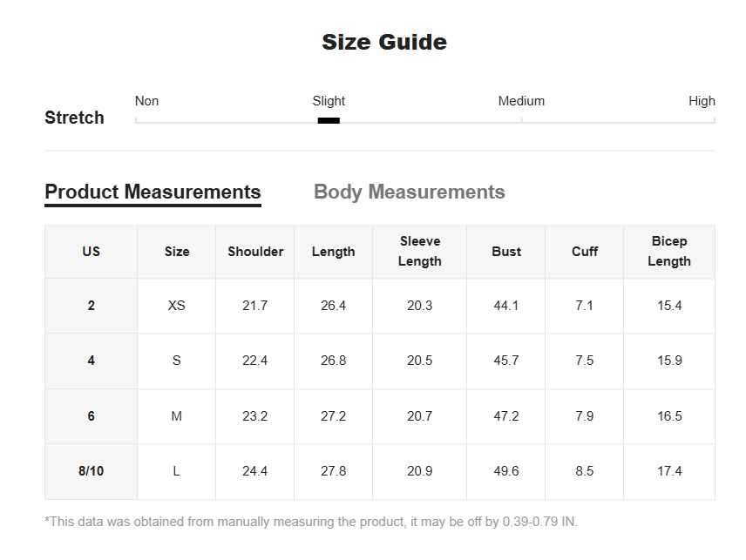Click the M size cell

coord(177,416)
